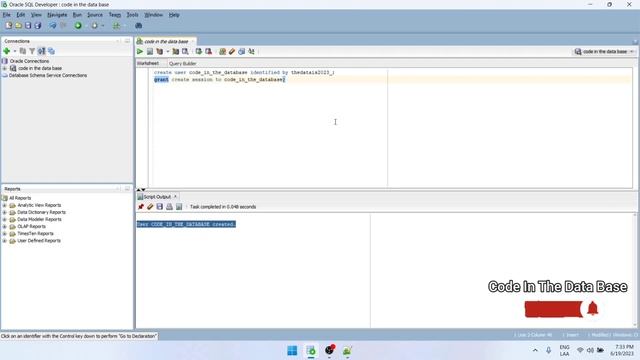Expand TimesTen Reports folder

4,233
